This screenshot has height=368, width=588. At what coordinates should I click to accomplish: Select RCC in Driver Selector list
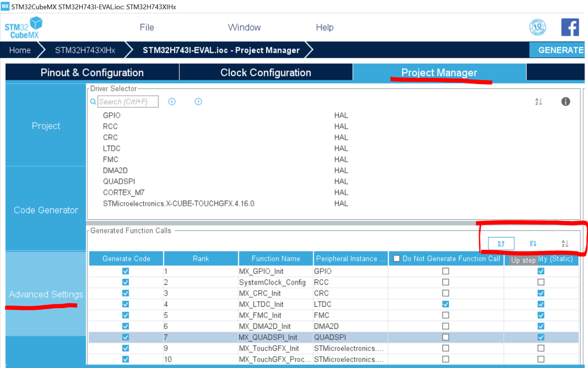[110, 126]
